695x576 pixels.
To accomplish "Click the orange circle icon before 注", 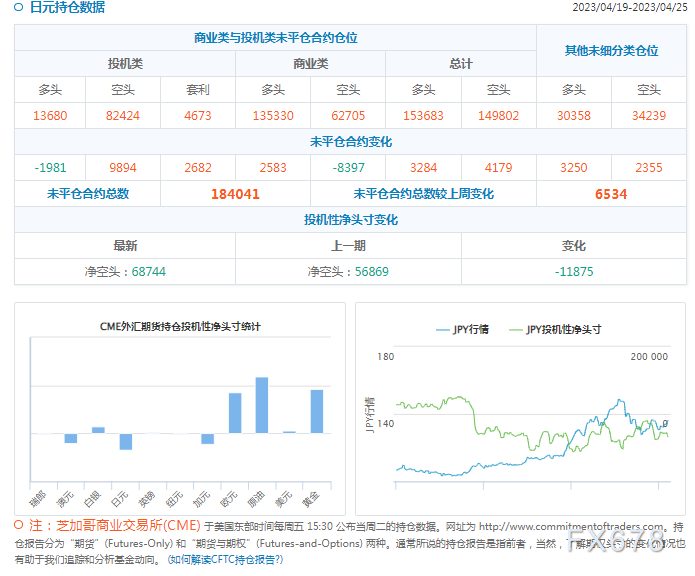I will tap(19, 525).
